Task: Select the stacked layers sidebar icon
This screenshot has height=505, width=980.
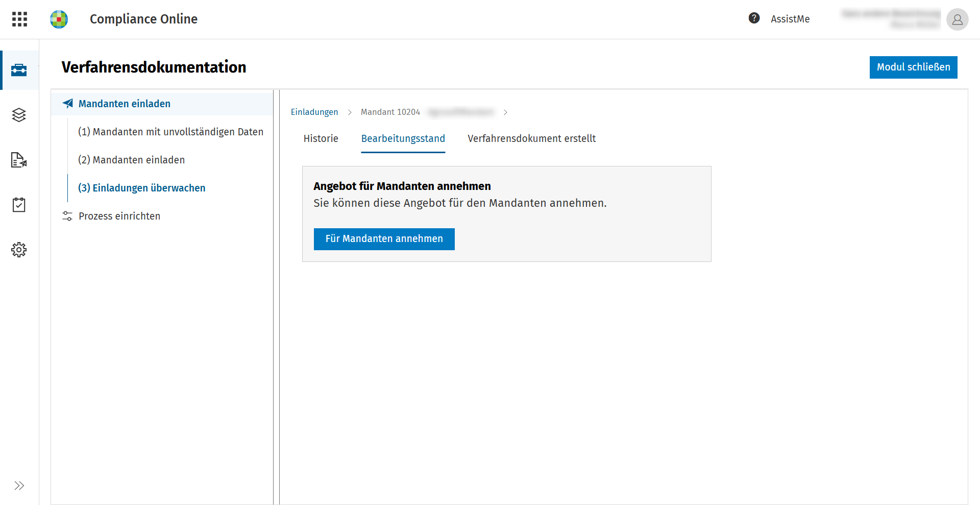Action: 19,115
